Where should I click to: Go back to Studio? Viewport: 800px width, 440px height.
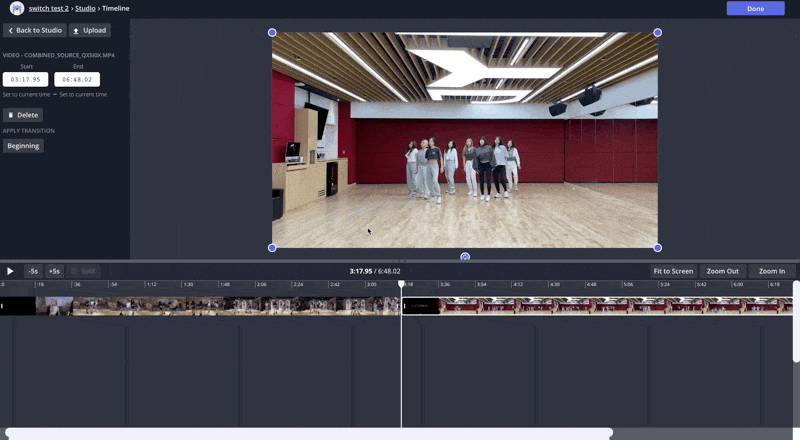coord(34,31)
